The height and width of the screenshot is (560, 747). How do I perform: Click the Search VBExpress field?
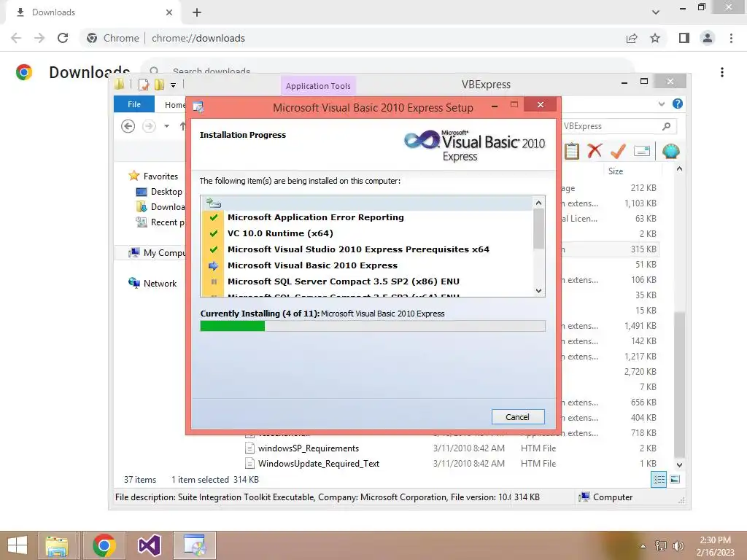click(617, 126)
